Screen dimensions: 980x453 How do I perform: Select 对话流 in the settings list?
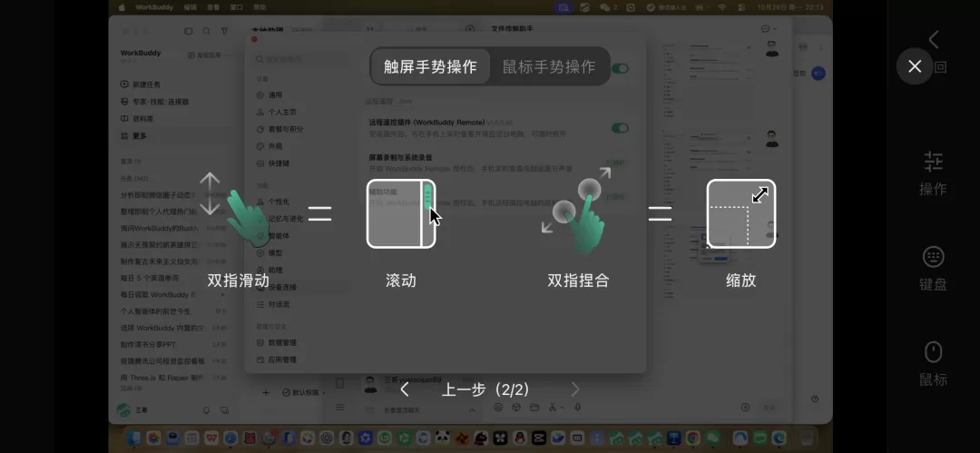point(273,304)
